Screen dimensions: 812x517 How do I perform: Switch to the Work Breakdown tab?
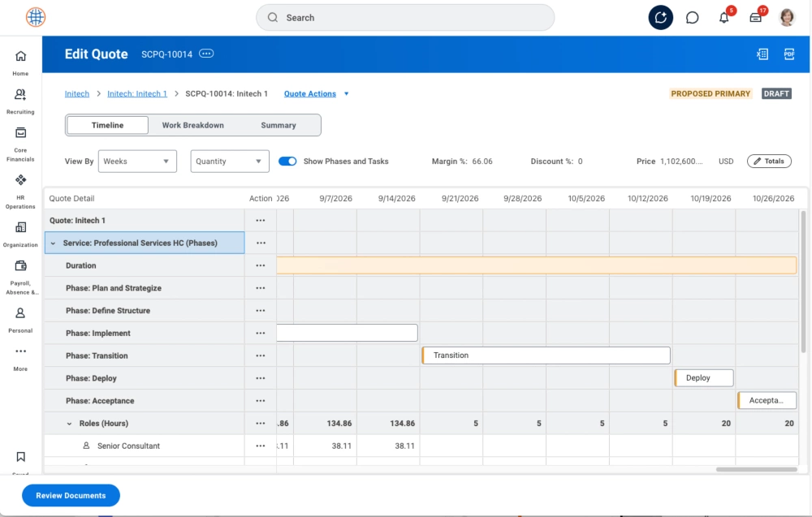click(192, 125)
